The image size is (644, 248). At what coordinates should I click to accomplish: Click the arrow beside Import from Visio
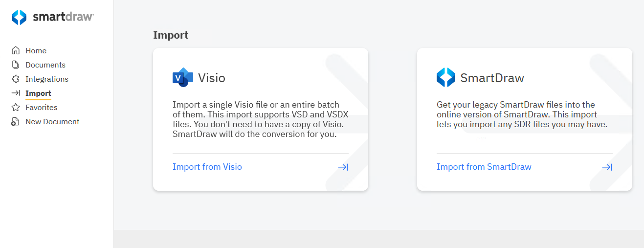pyautogui.click(x=343, y=167)
